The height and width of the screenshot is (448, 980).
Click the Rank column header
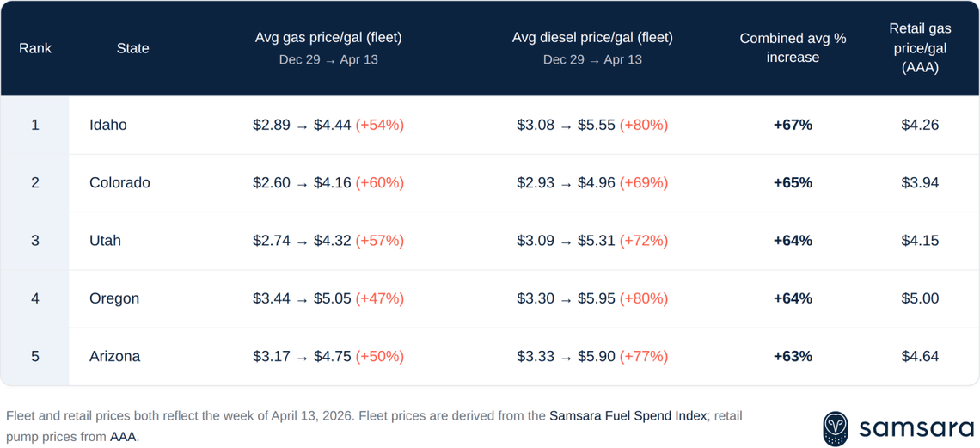point(35,48)
